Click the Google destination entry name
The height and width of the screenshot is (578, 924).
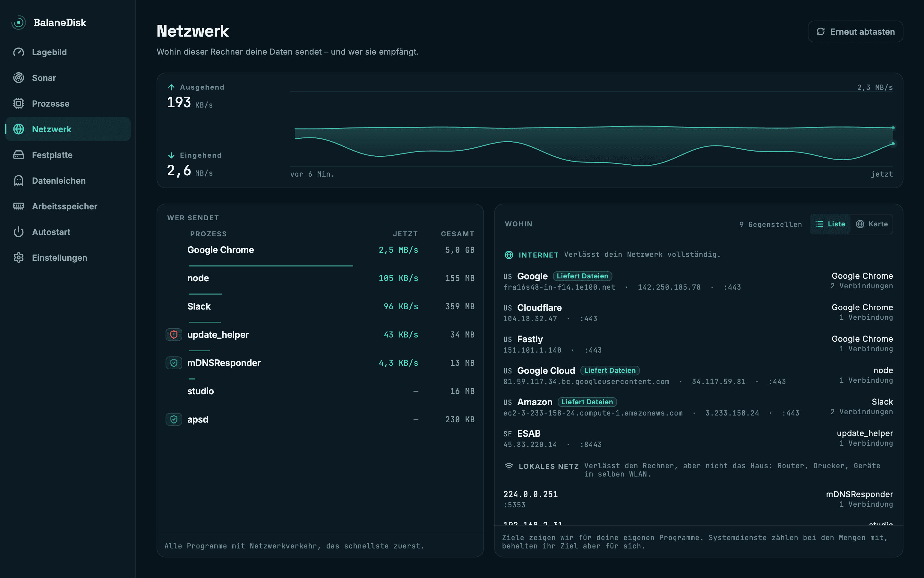[532, 276]
